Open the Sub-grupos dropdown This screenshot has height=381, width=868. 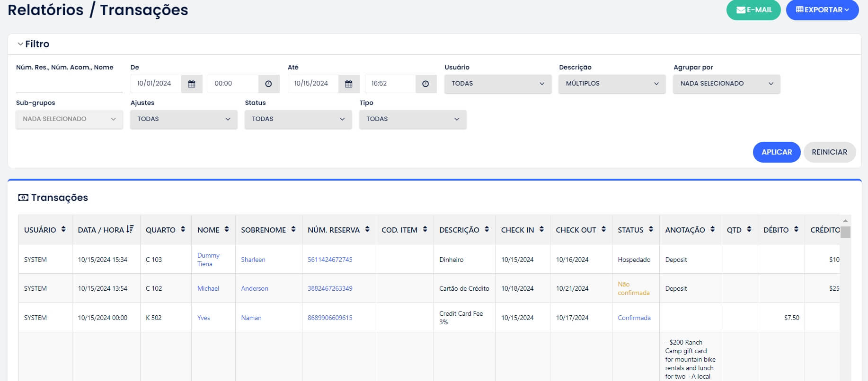(x=69, y=119)
